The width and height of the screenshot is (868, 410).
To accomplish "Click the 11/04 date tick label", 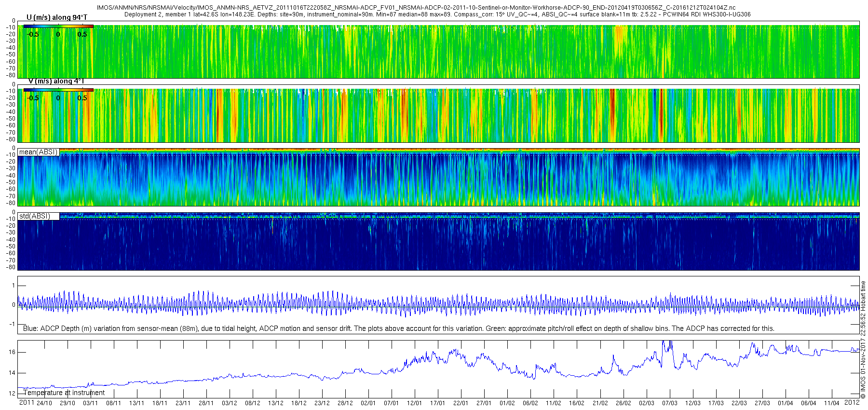I will [x=832, y=403].
